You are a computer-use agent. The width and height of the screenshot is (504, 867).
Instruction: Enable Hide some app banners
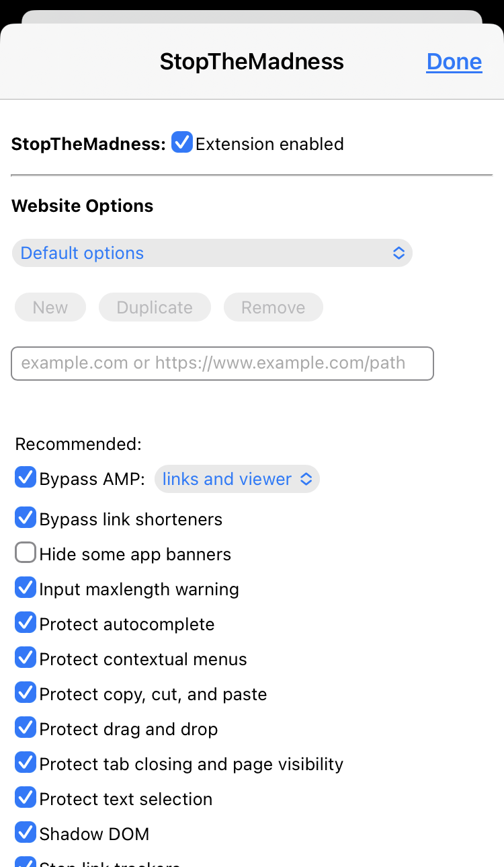click(x=26, y=553)
